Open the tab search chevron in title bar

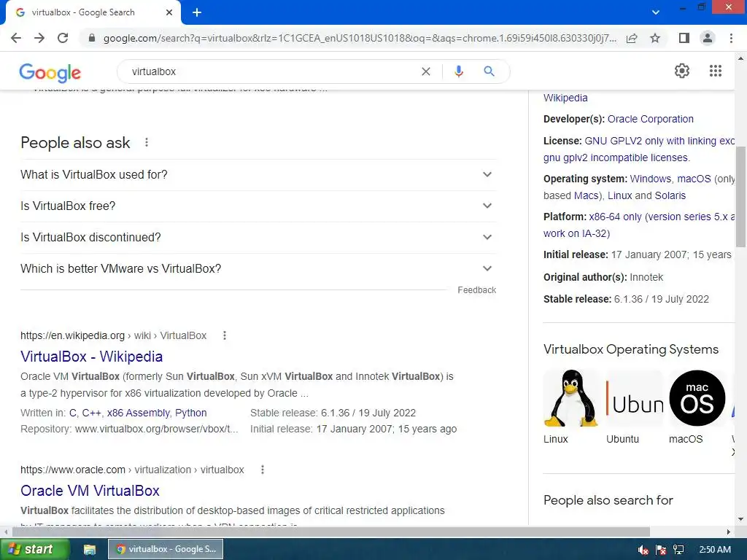click(656, 12)
